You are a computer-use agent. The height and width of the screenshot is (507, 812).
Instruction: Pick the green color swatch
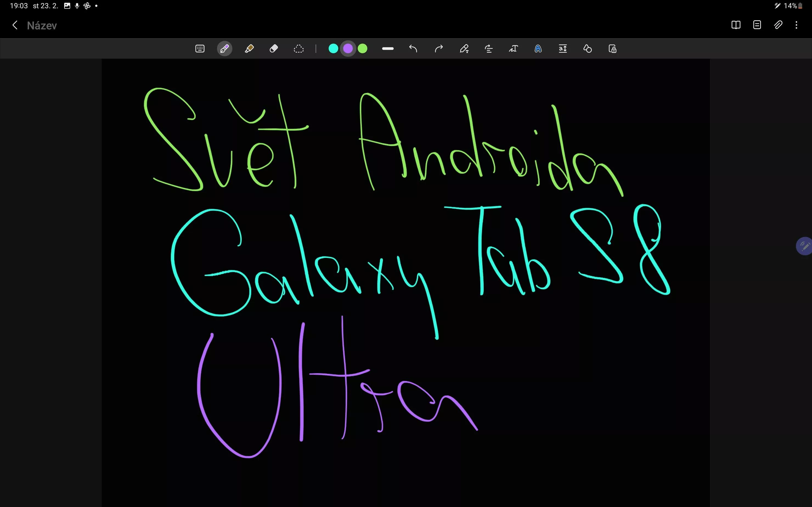[x=362, y=49]
